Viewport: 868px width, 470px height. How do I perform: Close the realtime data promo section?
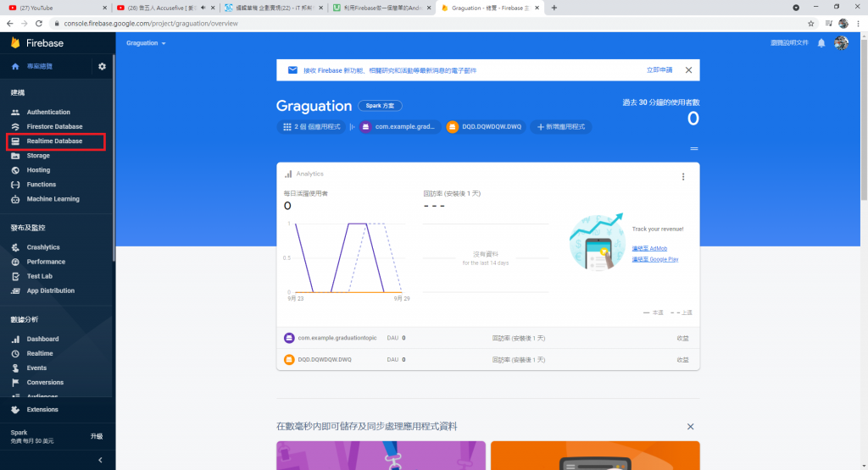click(690, 426)
